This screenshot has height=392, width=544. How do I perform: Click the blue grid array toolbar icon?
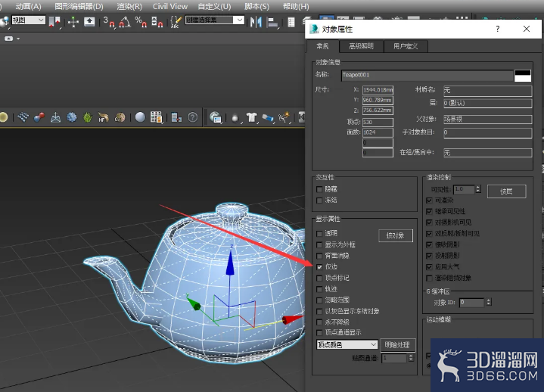[x=23, y=117]
